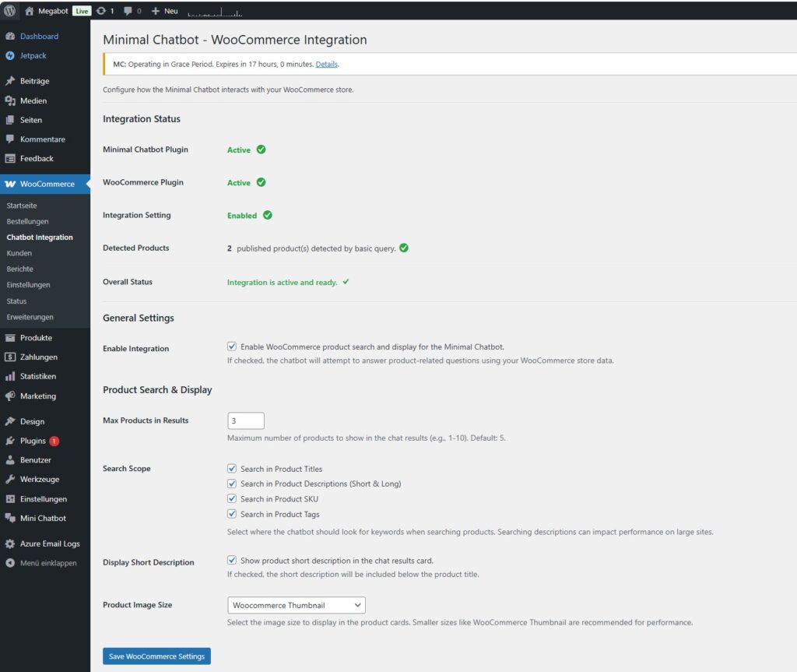Image resolution: width=797 pixels, height=672 pixels.
Task: Click the "Active" status for WooCommerce Plugin
Action: [239, 183]
